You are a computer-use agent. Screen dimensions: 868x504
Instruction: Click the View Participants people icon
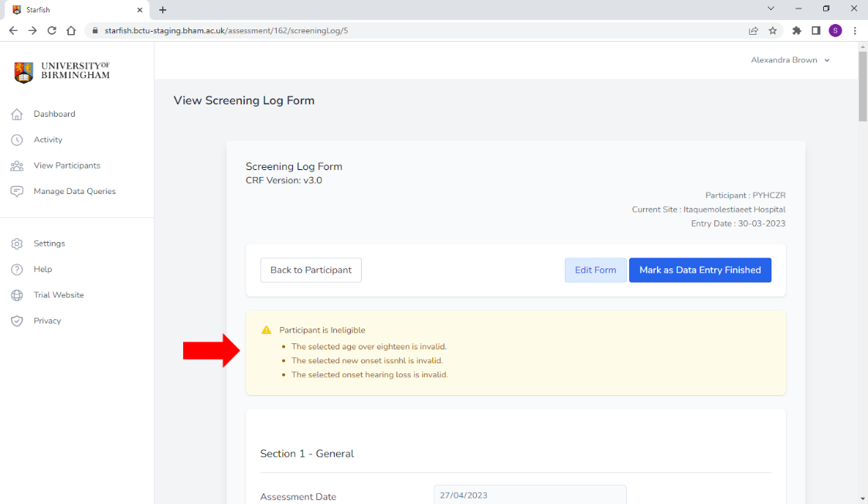tap(17, 166)
